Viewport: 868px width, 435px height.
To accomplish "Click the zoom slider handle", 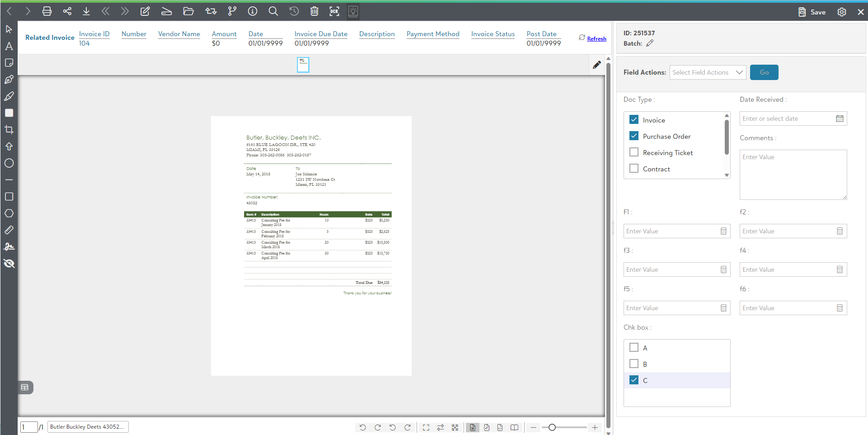I will (x=552, y=427).
